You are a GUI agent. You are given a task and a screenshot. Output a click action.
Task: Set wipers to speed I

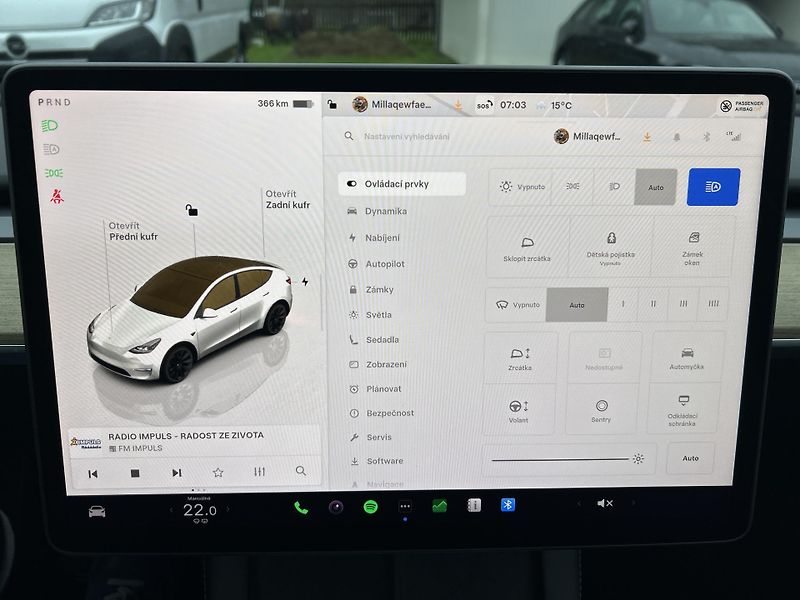point(623,304)
